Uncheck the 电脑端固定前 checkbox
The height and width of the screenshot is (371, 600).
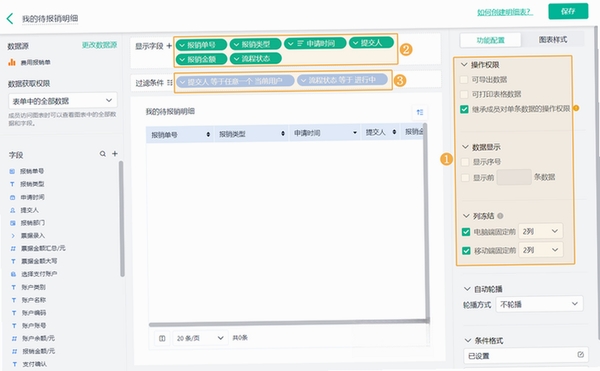tap(466, 232)
